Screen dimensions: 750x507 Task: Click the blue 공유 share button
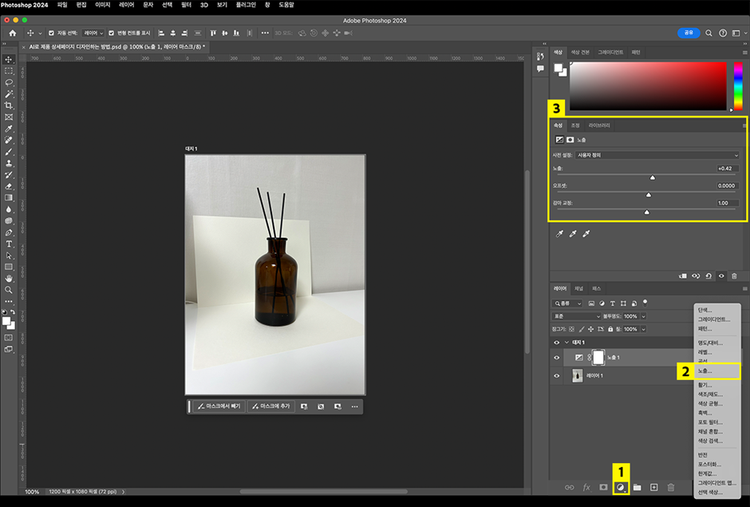coord(688,33)
